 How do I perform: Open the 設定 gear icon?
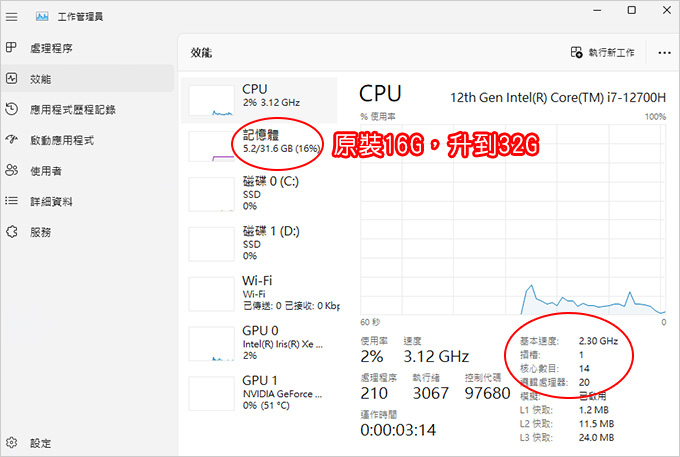pos(11,443)
